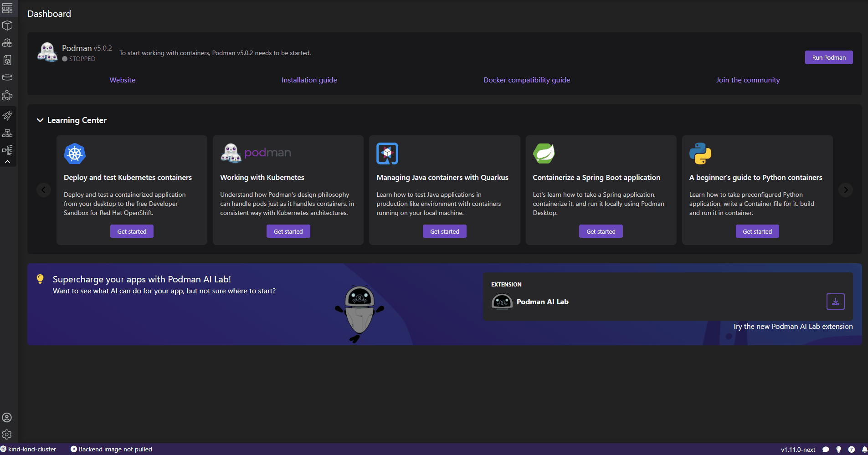Open the Dashboard icon in the sidebar

[x=7, y=8]
